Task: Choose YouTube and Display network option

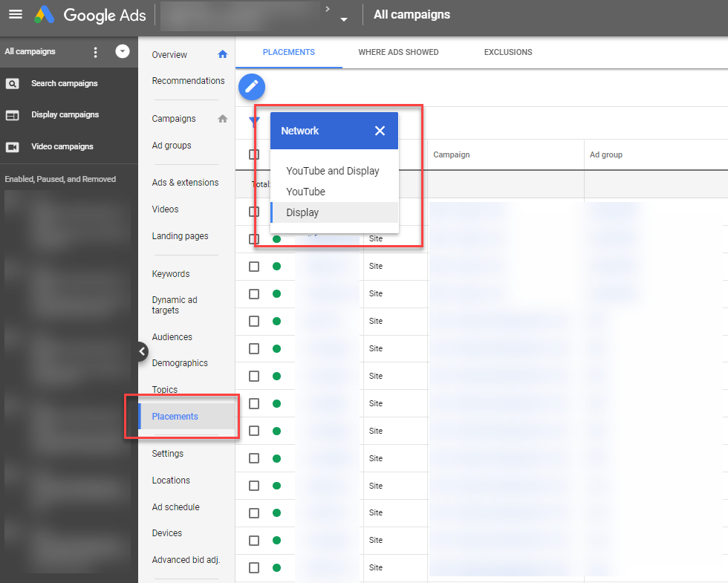Action: (x=334, y=171)
